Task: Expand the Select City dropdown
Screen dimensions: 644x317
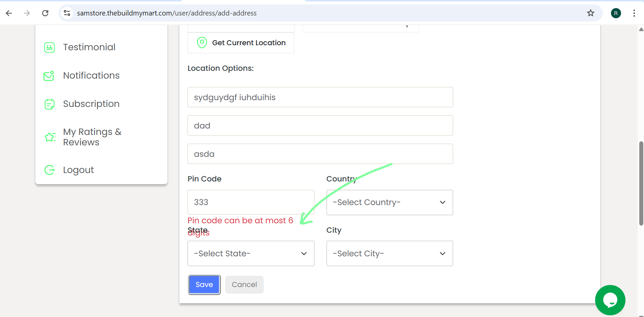Action: coord(390,254)
